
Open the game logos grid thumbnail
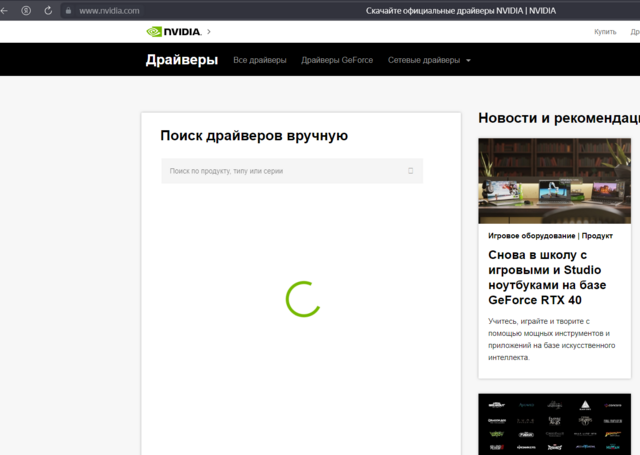(553, 424)
